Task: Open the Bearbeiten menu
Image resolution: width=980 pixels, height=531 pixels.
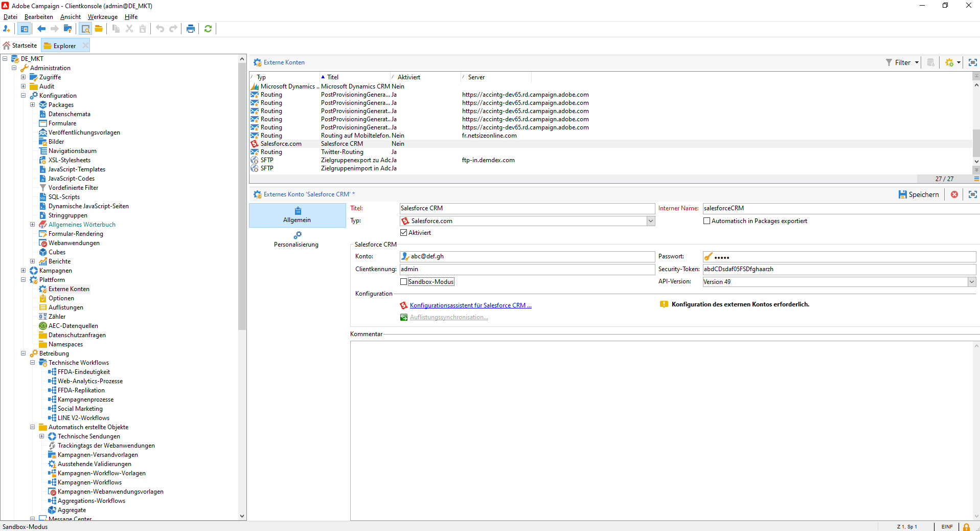Action: pyautogui.click(x=39, y=17)
